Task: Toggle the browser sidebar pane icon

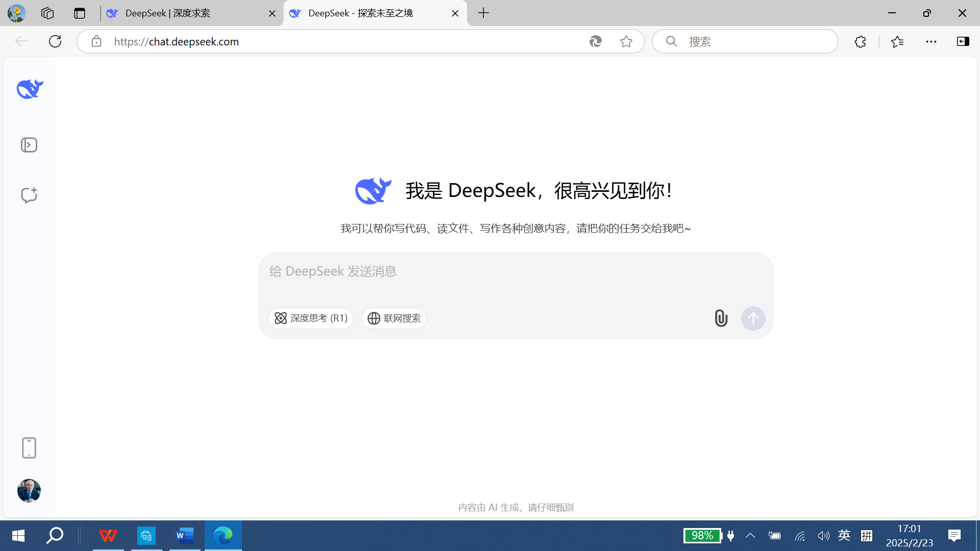Action: click(963, 41)
